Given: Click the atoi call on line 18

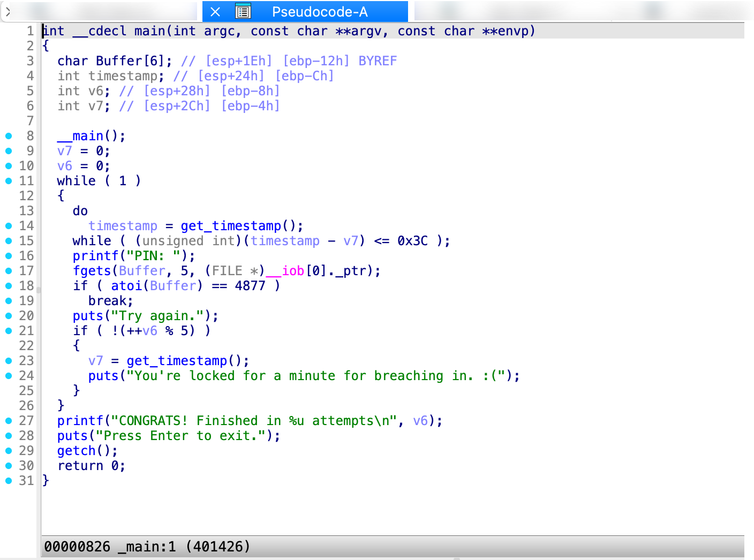Looking at the screenshot, I should click(x=126, y=285).
